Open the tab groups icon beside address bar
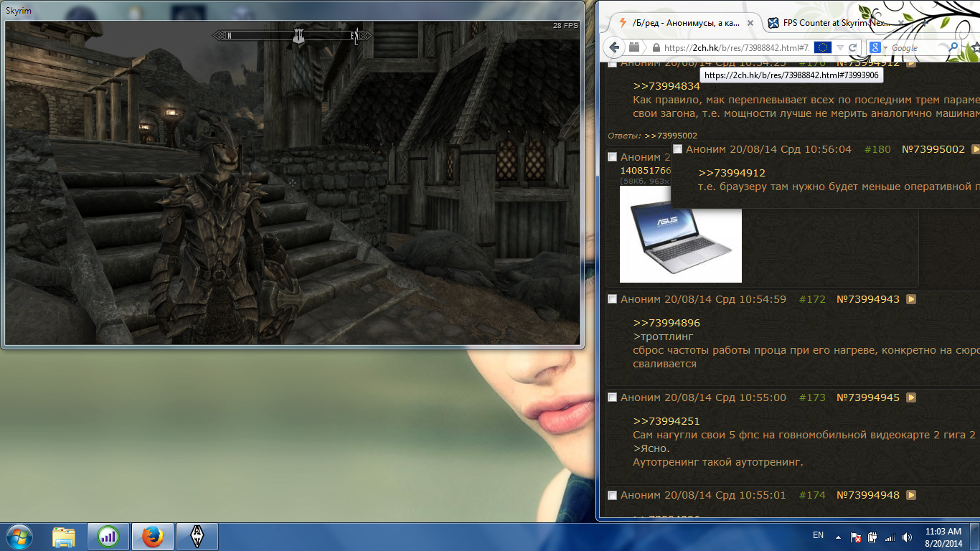This screenshot has height=551, width=980. [634, 47]
